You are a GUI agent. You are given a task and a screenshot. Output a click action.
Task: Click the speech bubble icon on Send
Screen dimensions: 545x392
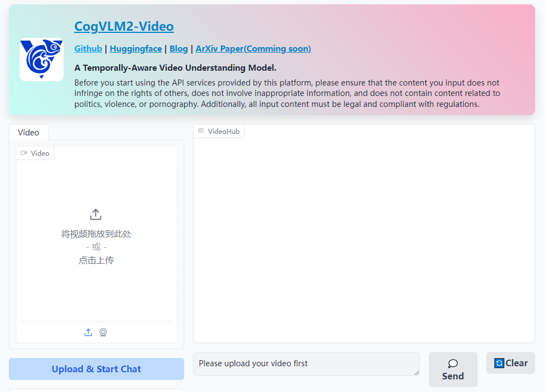[452, 363]
